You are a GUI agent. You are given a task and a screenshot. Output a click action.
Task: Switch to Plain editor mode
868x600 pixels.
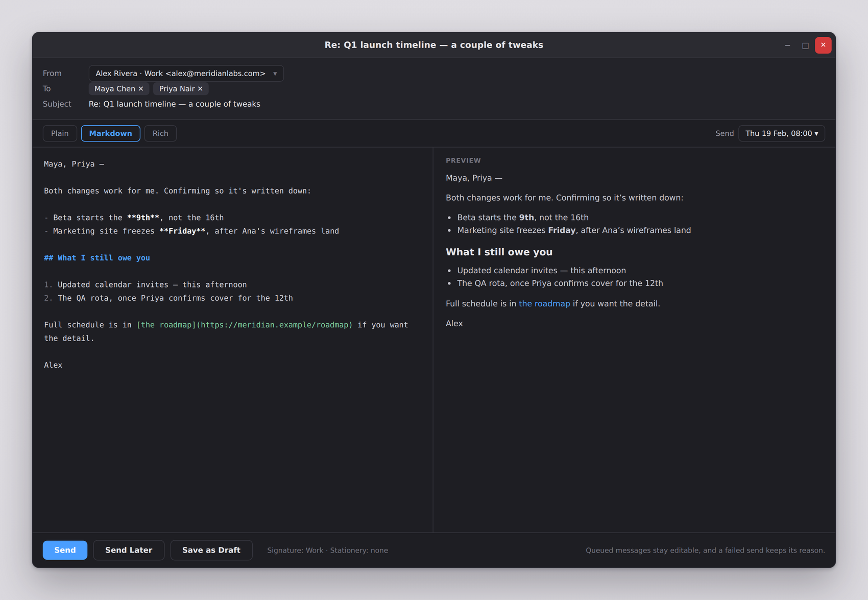tap(60, 133)
